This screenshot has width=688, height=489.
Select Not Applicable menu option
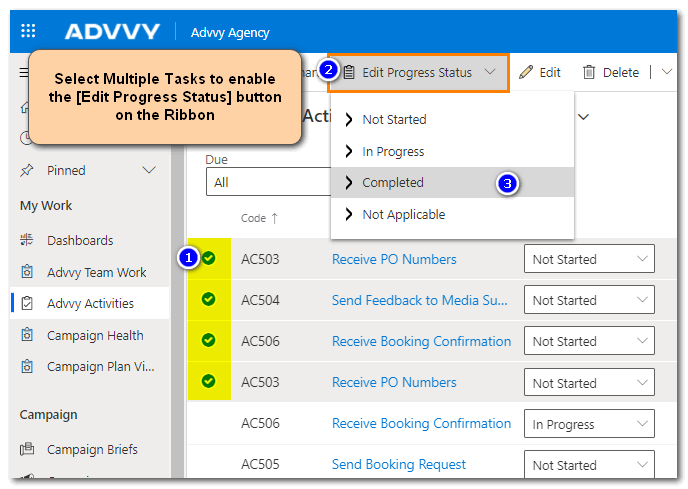pos(403,214)
